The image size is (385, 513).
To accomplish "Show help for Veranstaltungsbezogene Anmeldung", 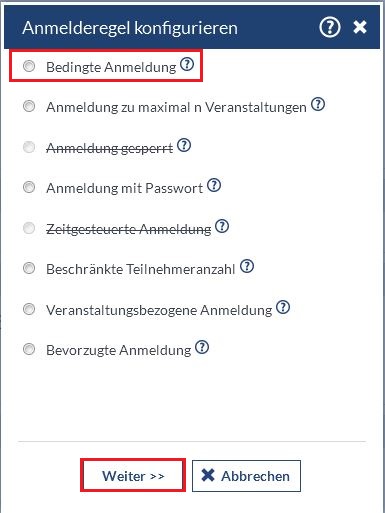I will click(x=283, y=307).
